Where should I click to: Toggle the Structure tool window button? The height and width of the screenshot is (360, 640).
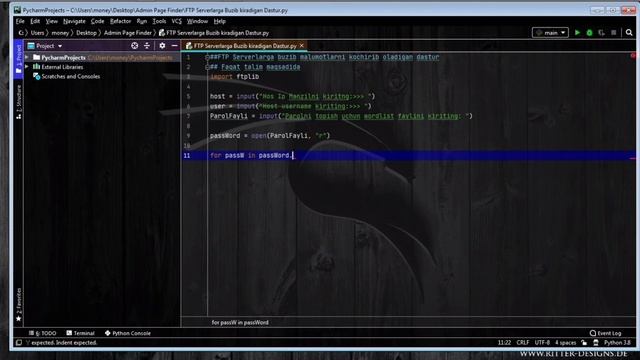[x=18, y=102]
